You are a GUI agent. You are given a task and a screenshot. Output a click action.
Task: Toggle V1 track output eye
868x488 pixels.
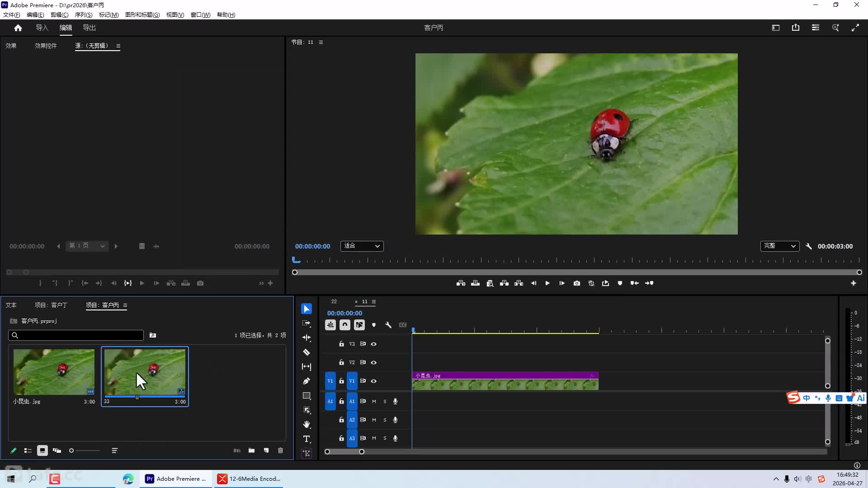[x=374, y=381]
